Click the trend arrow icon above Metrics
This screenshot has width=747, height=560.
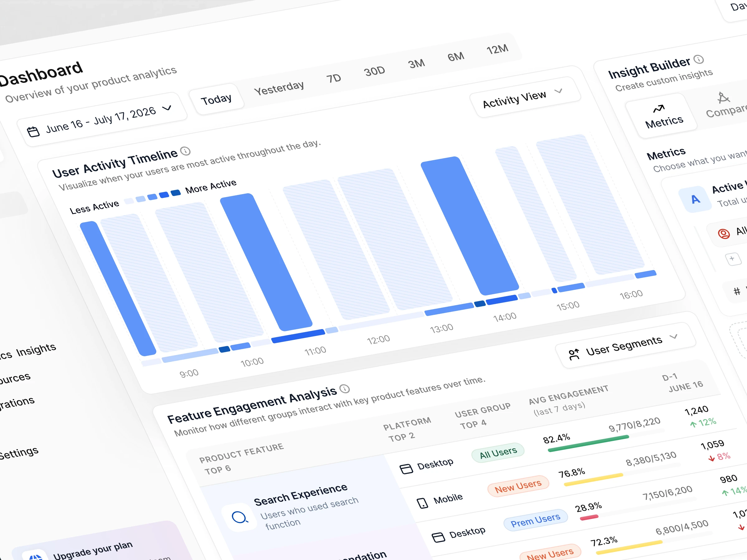tap(659, 108)
